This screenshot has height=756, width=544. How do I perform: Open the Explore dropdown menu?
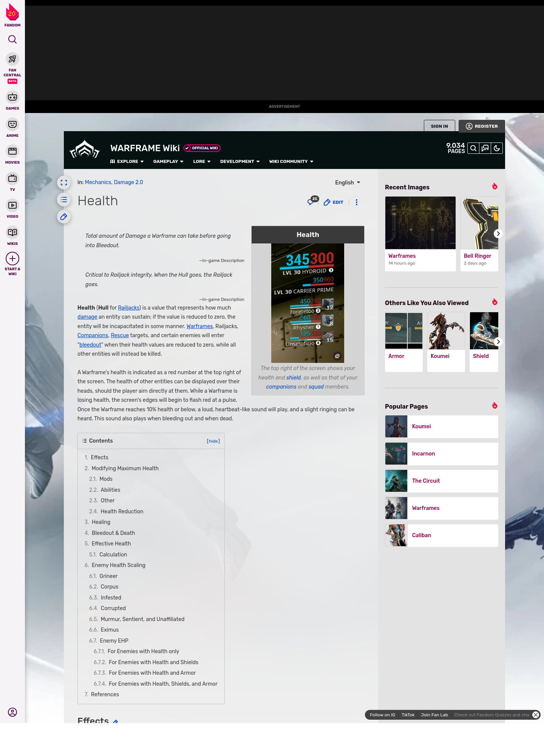pos(127,161)
